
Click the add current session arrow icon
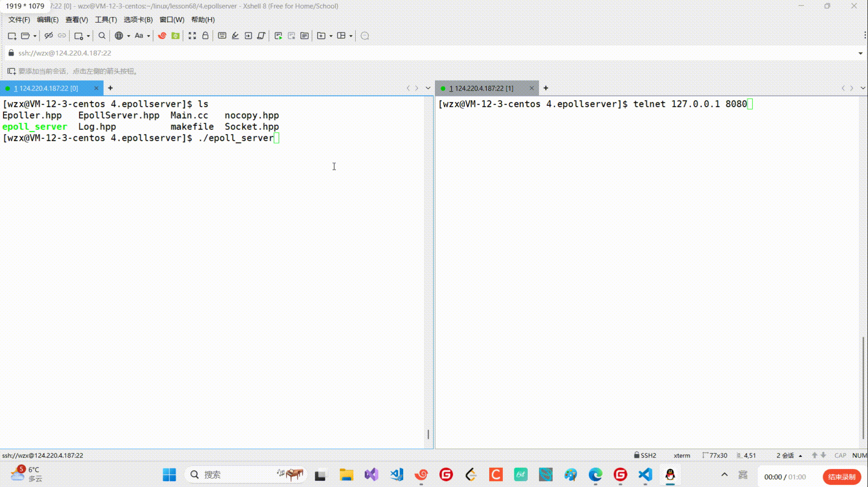click(11, 71)
